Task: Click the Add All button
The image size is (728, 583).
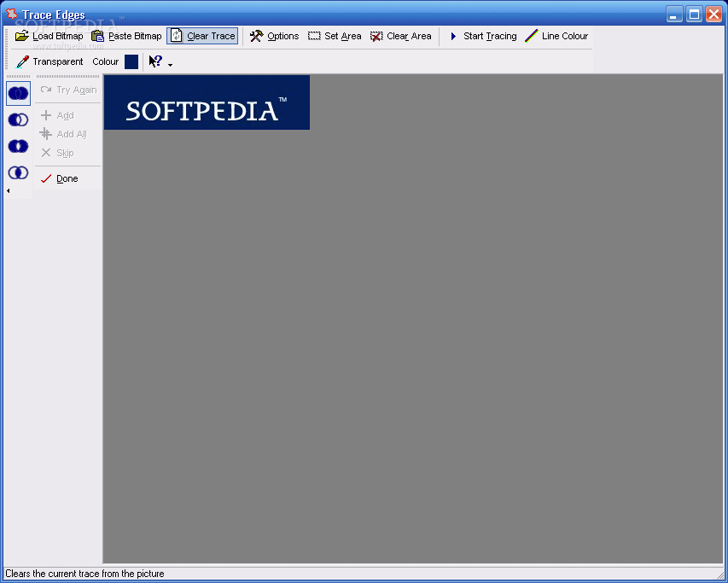Action: coord(64,134)
